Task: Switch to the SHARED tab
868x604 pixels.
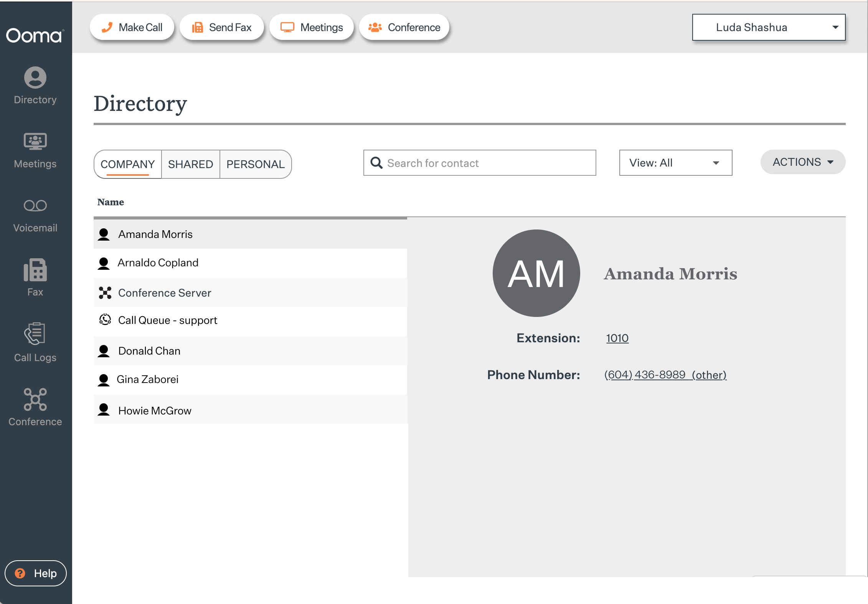Action: click(190, 164)
